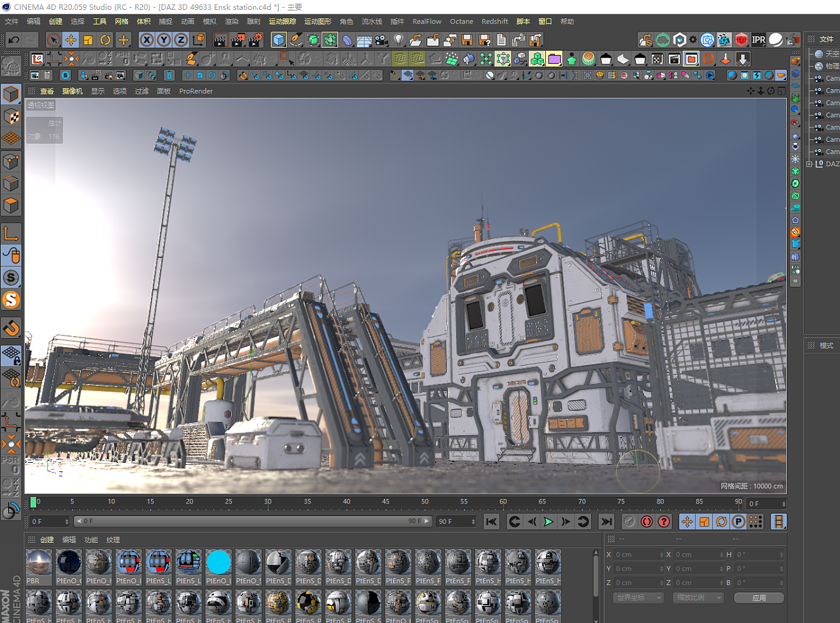Viewport: 840px width, 623px height.
Task: Play the animation forward
Action: (x=549, y=522)
